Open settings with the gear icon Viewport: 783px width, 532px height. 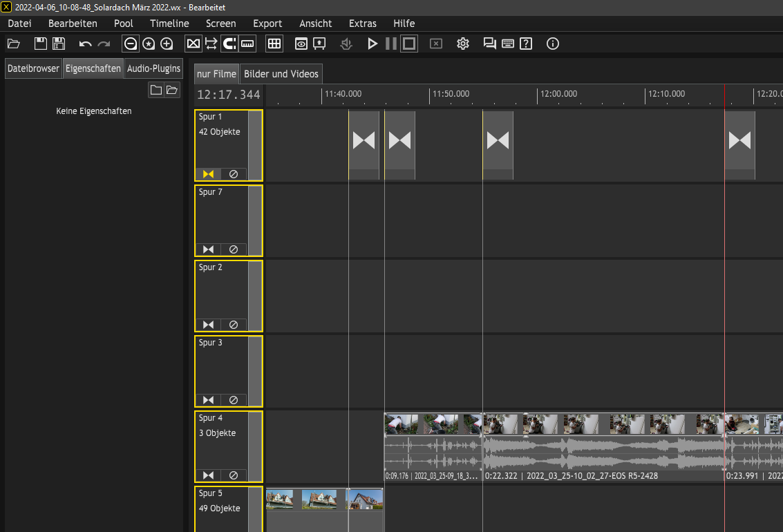tap(463, 44)
